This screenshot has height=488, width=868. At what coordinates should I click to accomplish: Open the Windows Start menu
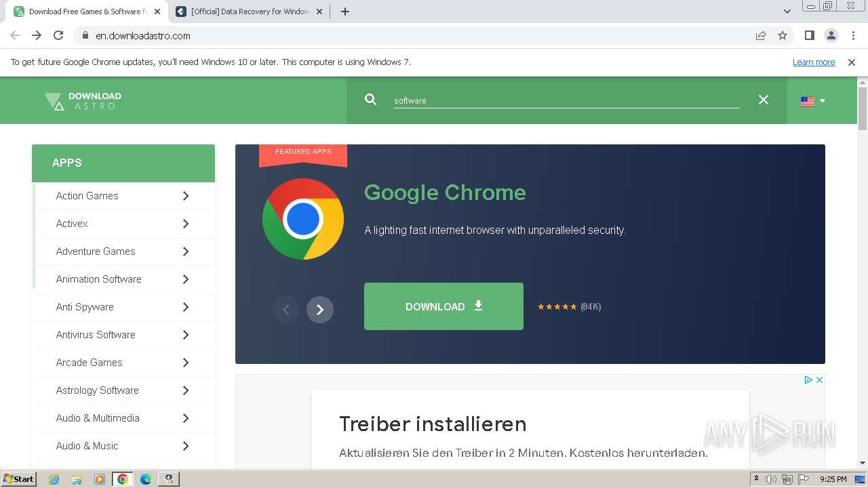pyautogui.click(x=18, y=479)
